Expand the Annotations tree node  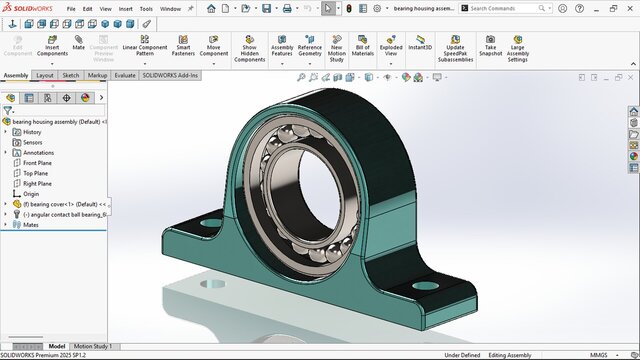[x=6, y=152]
